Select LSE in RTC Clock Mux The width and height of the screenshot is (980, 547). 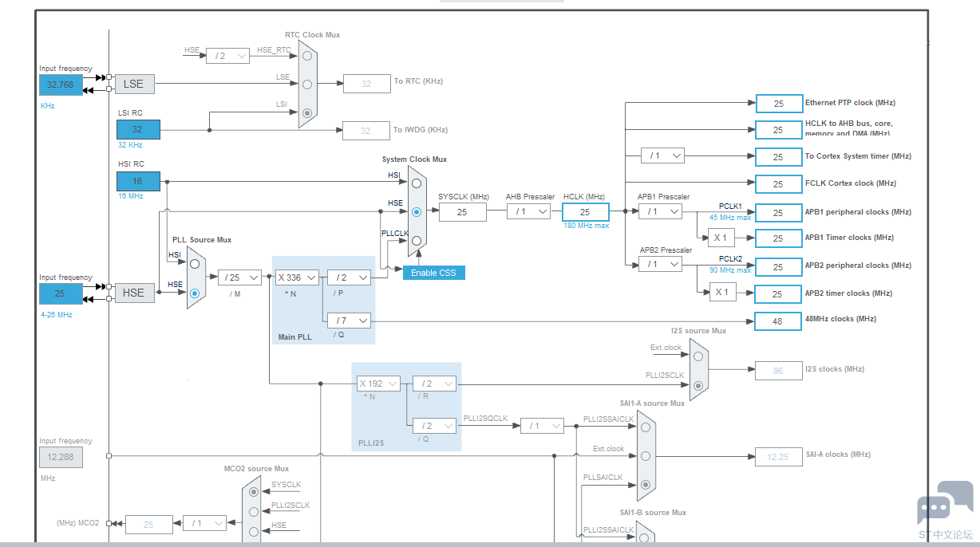[307, 84]
